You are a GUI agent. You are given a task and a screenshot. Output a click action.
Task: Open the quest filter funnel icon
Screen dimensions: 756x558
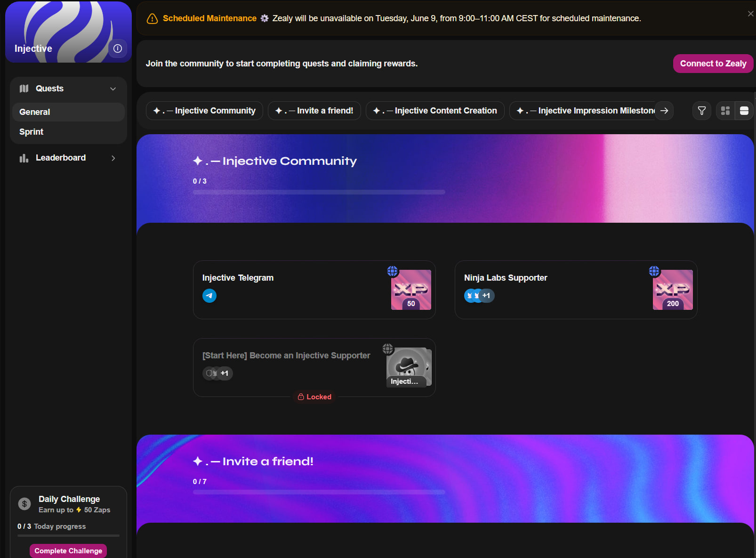701,111
